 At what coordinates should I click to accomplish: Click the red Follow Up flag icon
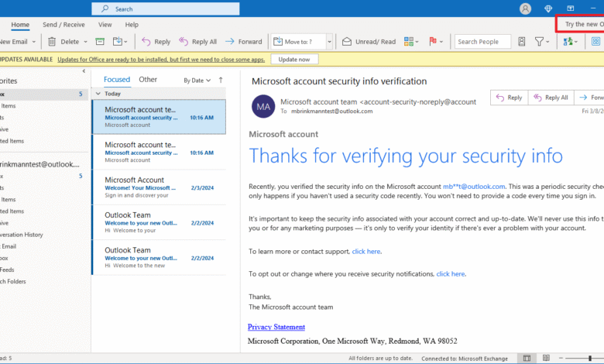(x=433, y=41)
